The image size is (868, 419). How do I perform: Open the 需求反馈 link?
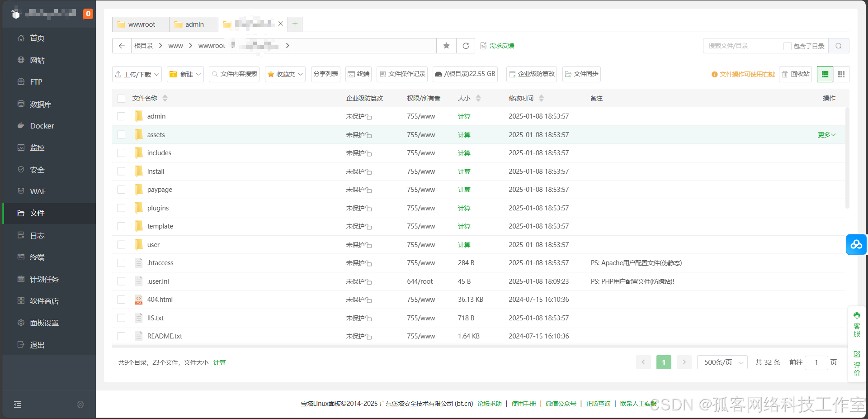(x=497, y=46)
